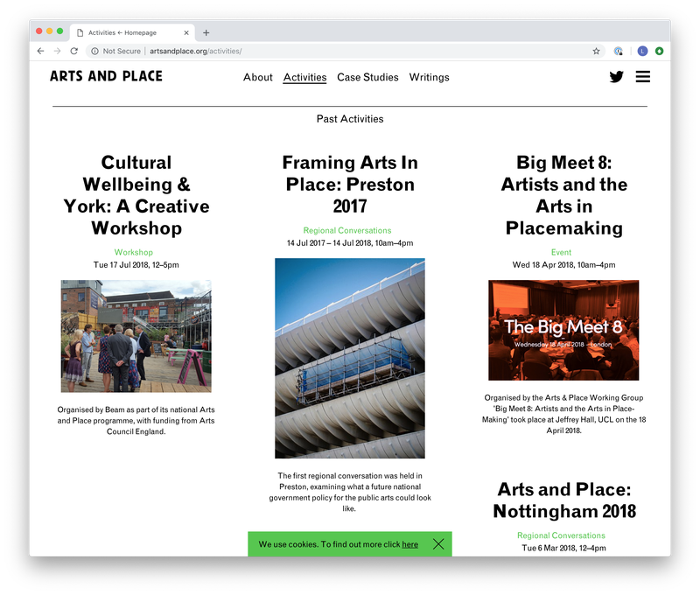This screenshot has height=595, width=700.
Task: Click the green extension icon in toolbar
Action: [x=660, y=51]
